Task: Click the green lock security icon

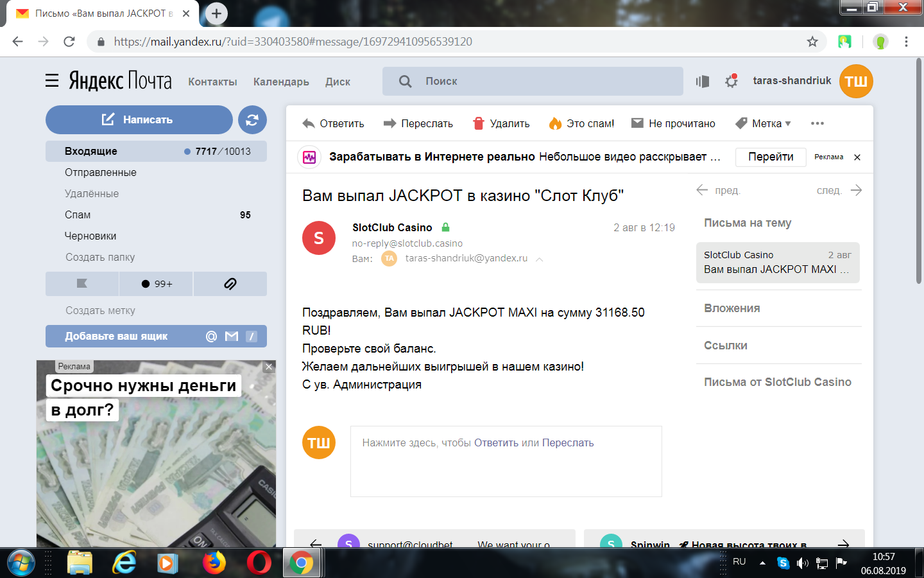Action: pyautogui.click(x=445, y=227)
